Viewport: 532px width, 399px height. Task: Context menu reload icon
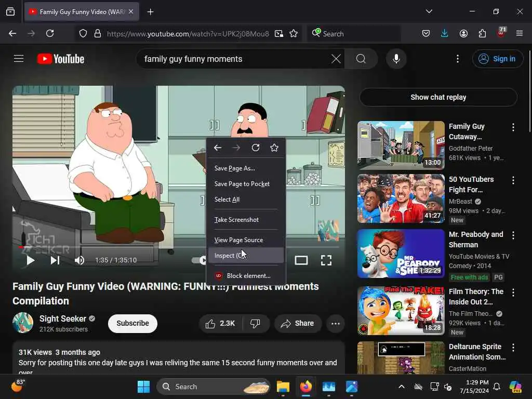(256, 148)
